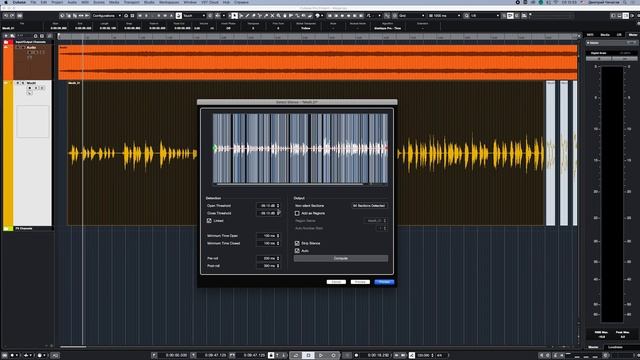Select the Range Selection tool

pos(241,16)
